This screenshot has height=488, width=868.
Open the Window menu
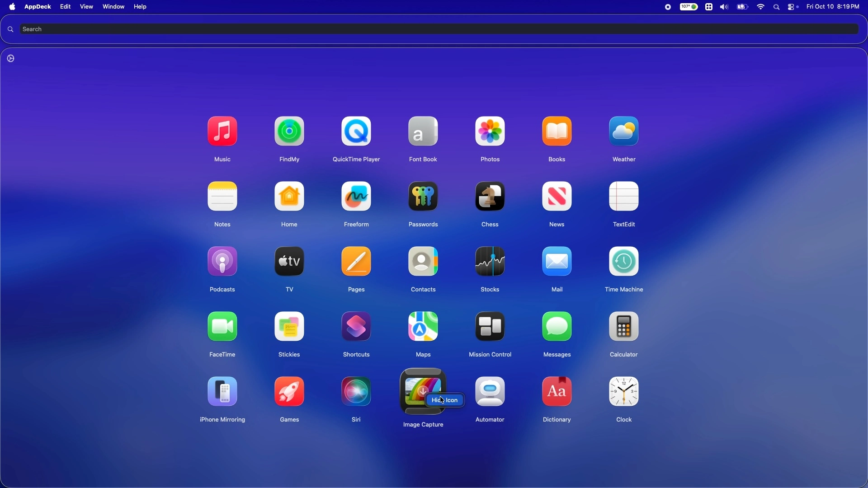click(x=113, y=7)
